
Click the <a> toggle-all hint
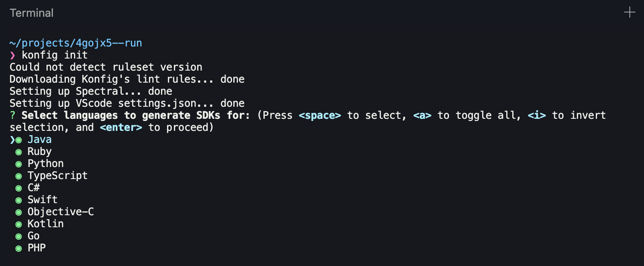pyautogui.click(x=422, y=115)
